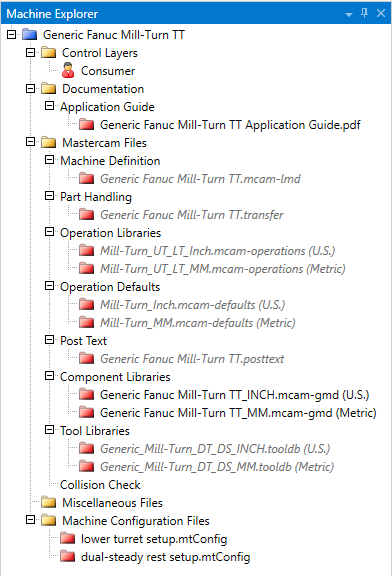The image size is (392, 576).
Task: Select Generic Fanuc Mill-Turn TT_INCH.mcam-gmd (U.S.)
Action: (x=234, y=395)
